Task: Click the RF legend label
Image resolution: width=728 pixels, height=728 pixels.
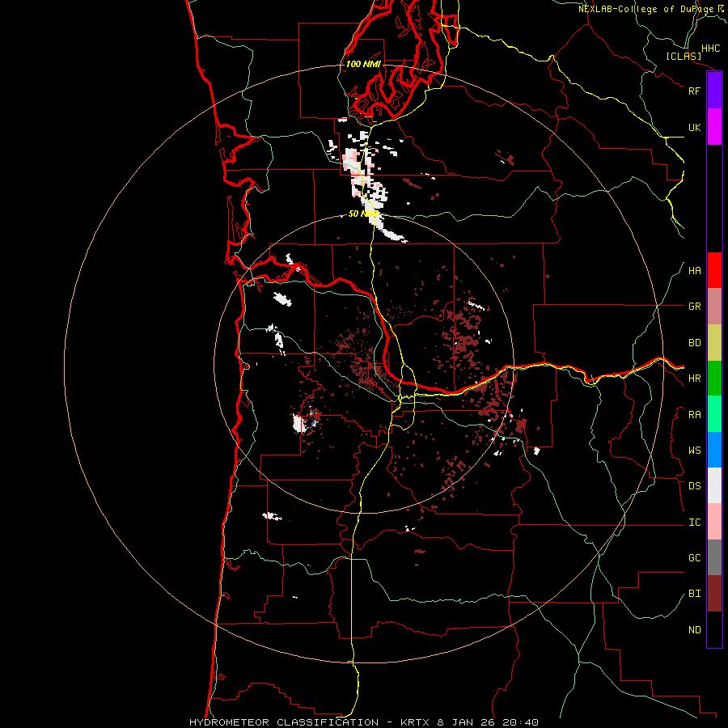Action: click(694, 91)
